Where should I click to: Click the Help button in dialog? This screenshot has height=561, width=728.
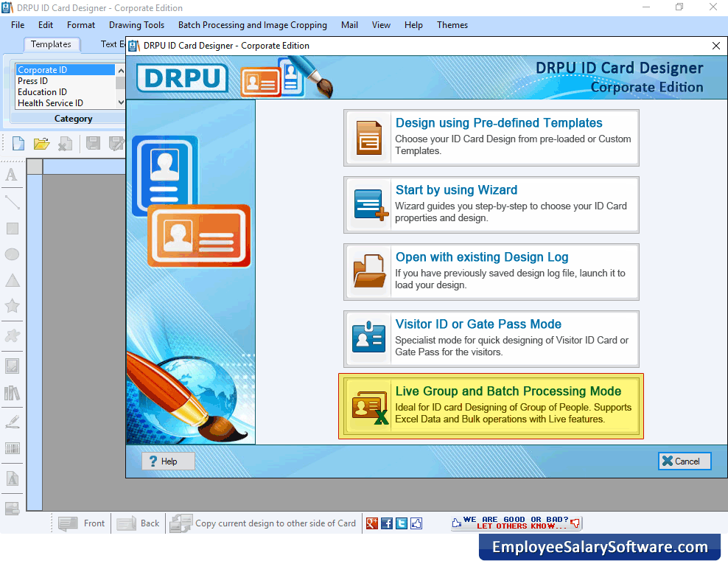168,461
